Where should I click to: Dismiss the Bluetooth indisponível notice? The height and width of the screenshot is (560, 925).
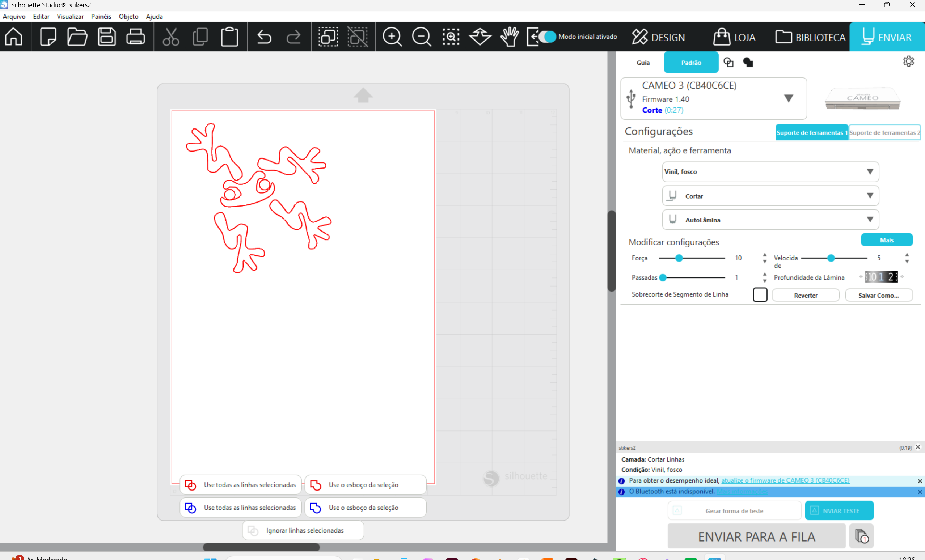(x=920, y=492)
